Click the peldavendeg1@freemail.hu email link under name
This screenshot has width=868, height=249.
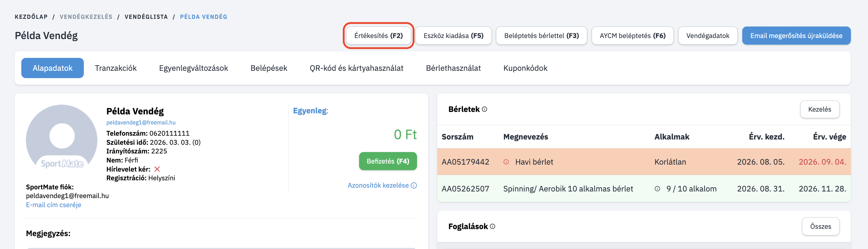141,122
